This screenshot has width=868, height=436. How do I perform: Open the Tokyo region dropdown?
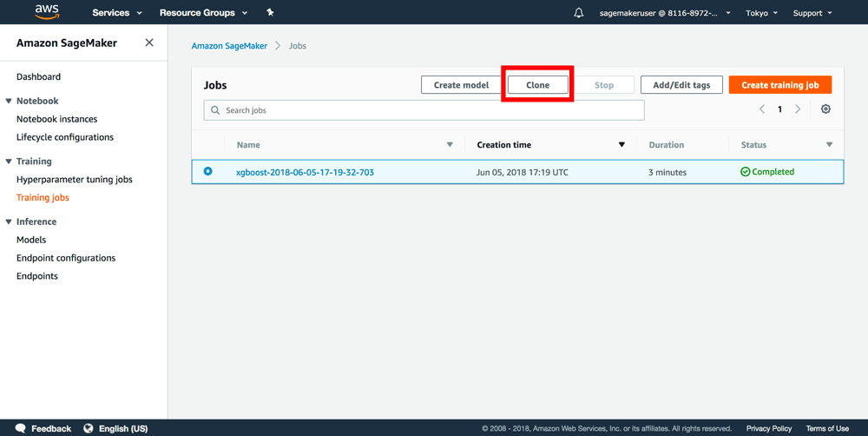click(761, 13)
